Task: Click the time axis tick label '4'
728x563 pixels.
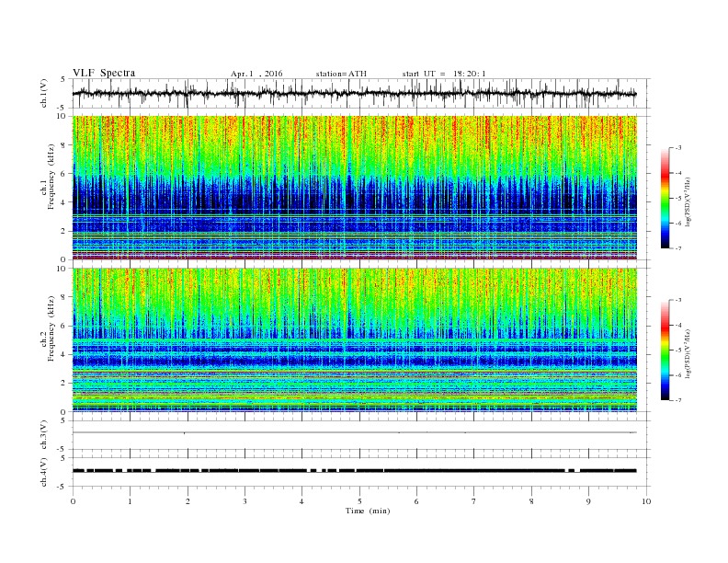Action: tap(301, 501)
